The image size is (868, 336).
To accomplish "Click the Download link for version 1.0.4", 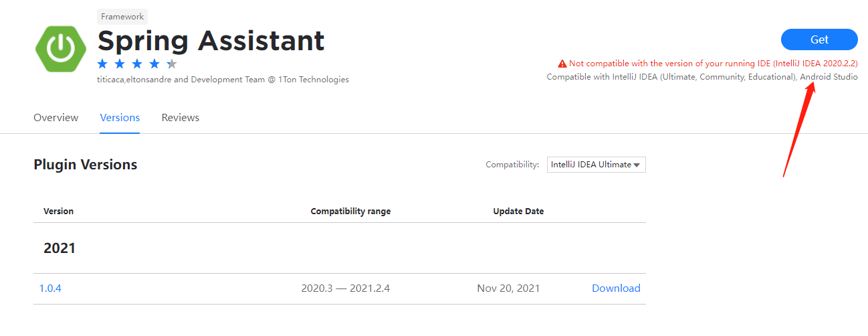I will [616, 288].
